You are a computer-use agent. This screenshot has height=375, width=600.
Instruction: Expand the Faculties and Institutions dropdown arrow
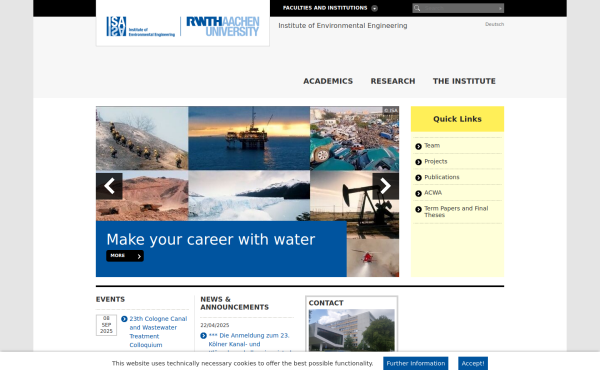click(x=375, y=8)
